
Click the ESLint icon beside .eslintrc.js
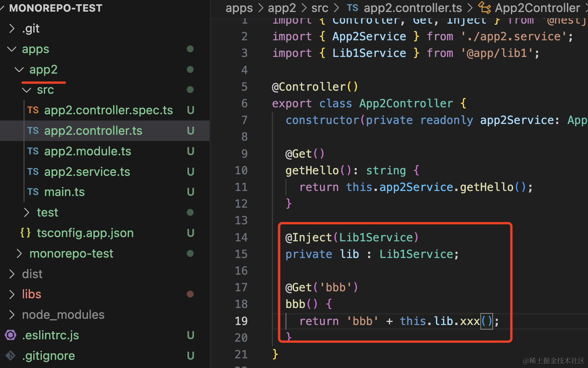point(10,335)
